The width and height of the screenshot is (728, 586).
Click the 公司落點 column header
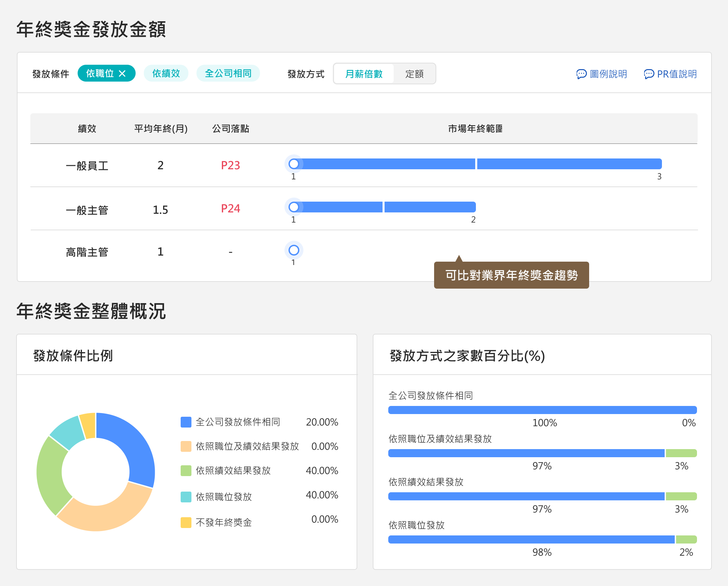click(x=230, y=128)
